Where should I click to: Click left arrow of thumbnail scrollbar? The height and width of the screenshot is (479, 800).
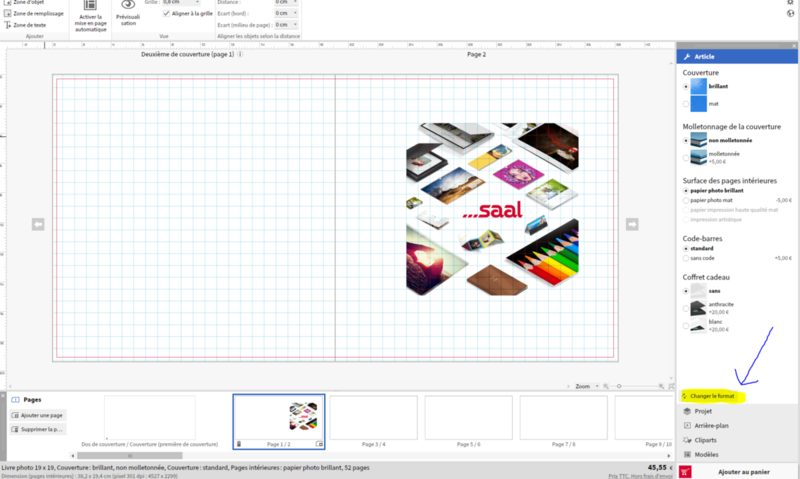pyautogui.click(x=73, y=456)
